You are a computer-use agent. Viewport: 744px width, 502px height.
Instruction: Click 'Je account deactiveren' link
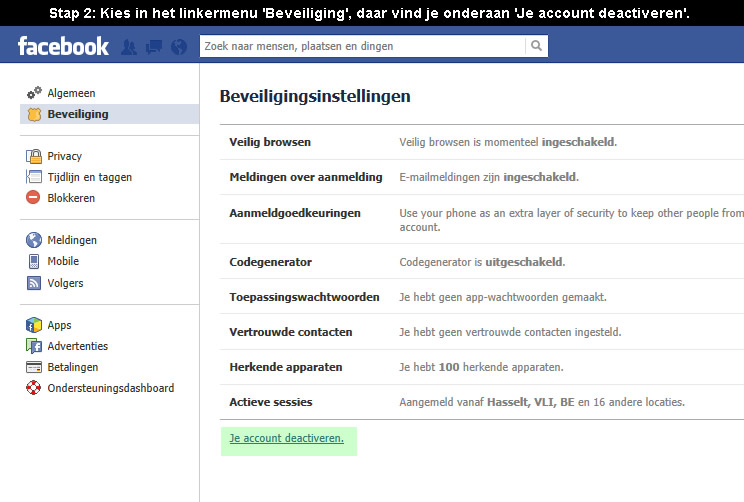coord(287,438)
